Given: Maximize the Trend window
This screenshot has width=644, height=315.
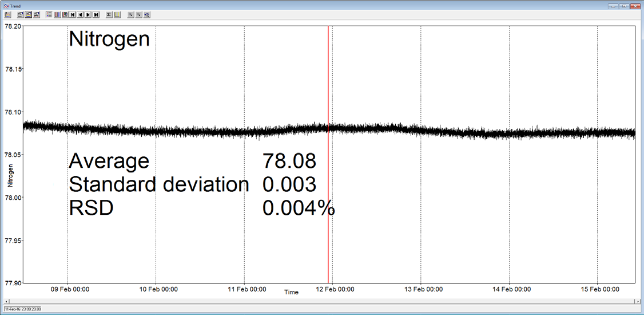Looking at the screenshot, I should point(625,6).
